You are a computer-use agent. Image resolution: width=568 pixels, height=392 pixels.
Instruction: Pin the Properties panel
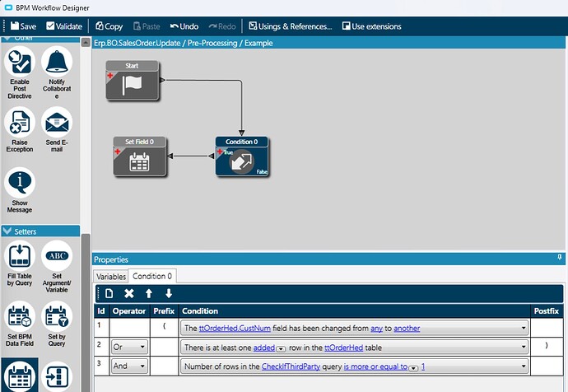click(559, 258)
